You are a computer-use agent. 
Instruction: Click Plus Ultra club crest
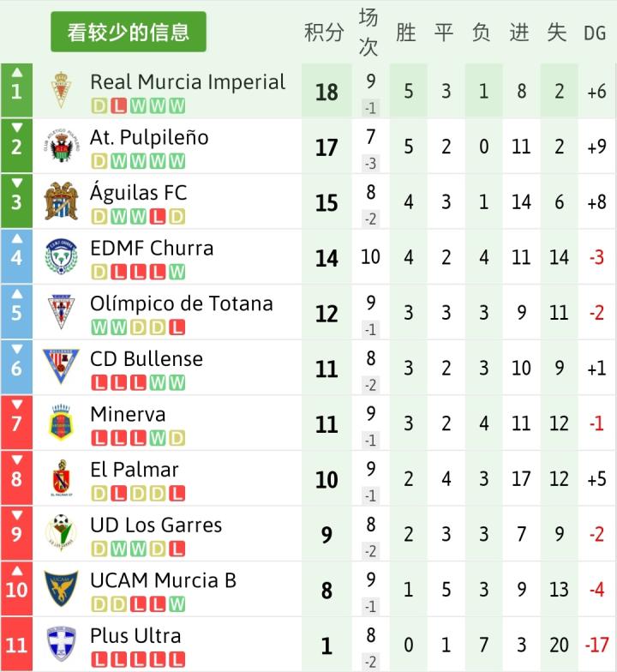(61, 645)
